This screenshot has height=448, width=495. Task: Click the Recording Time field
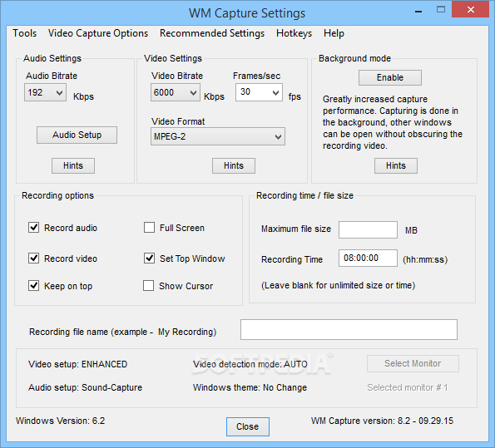coord(368,258)
